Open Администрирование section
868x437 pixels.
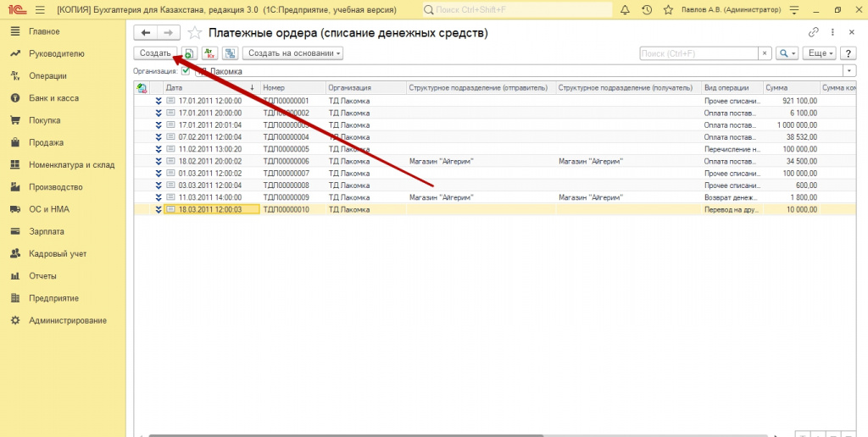tap(68, 320)
